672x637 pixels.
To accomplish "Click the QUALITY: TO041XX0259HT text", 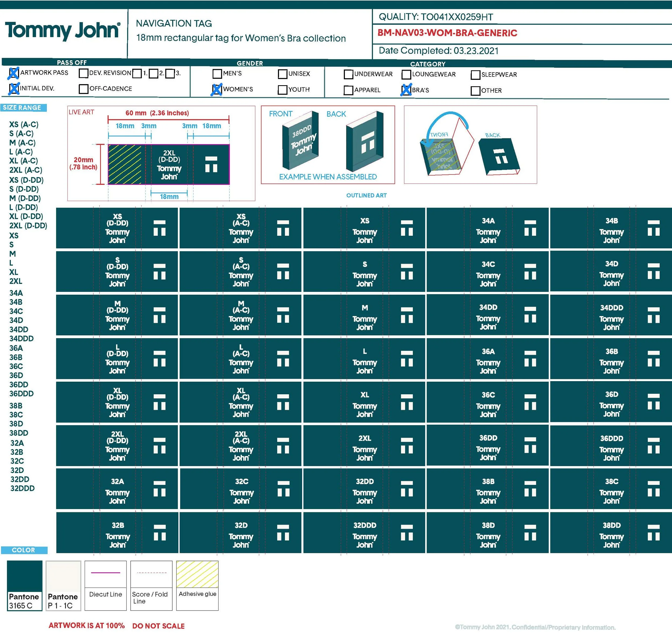I will (x=436, y=17).
